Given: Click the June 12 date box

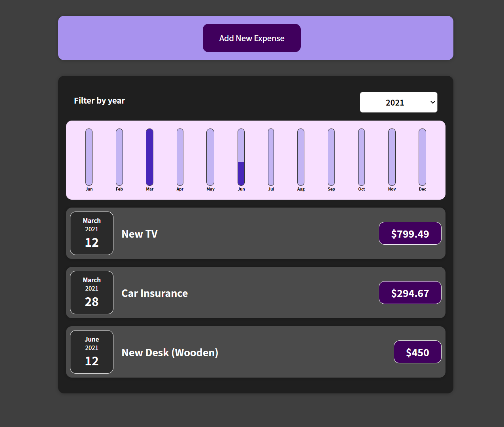Looking at the screenshot, I should click(91, 351).
